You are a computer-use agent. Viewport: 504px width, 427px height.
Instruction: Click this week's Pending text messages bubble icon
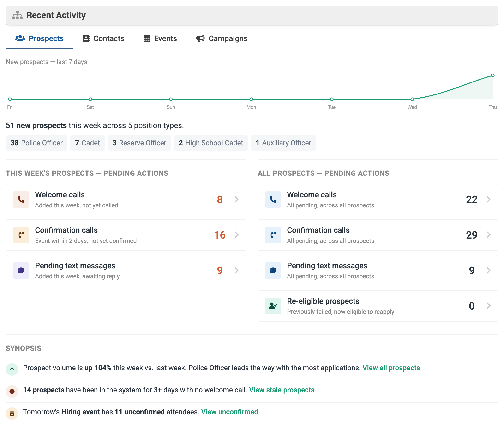tap(21, 270)
